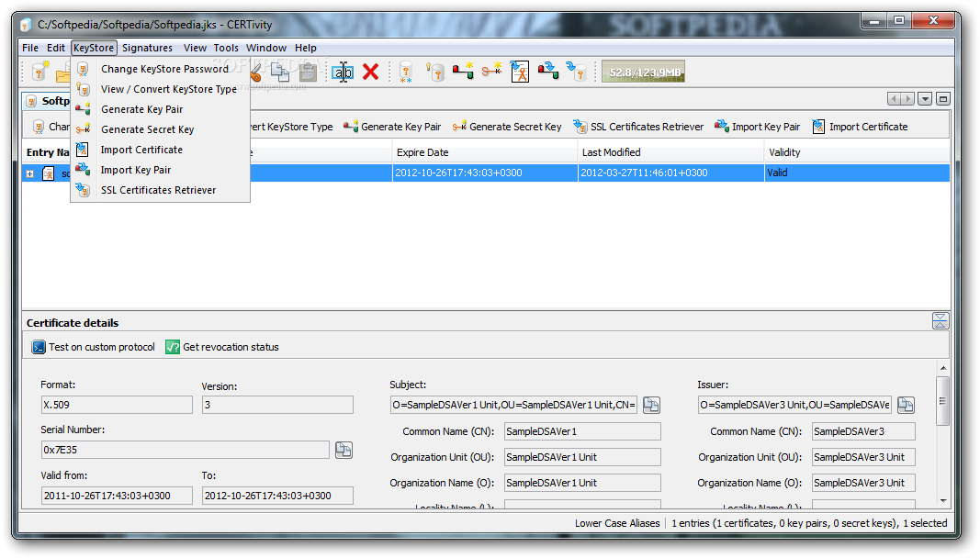Screen dimensions: 980x558
Task: Copy the Subject value with its copy icon
Action: point(651,405)
